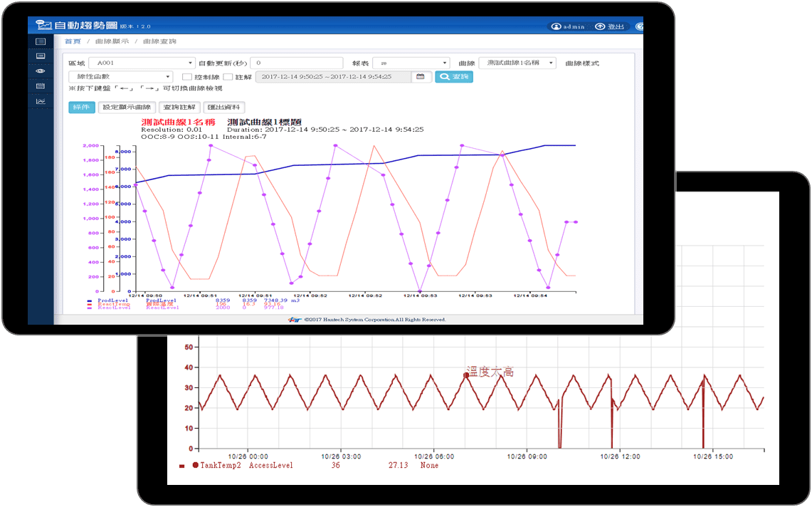
Task: Go to 首頁 in the breadcrumb
Action: (x=73, y=42)
